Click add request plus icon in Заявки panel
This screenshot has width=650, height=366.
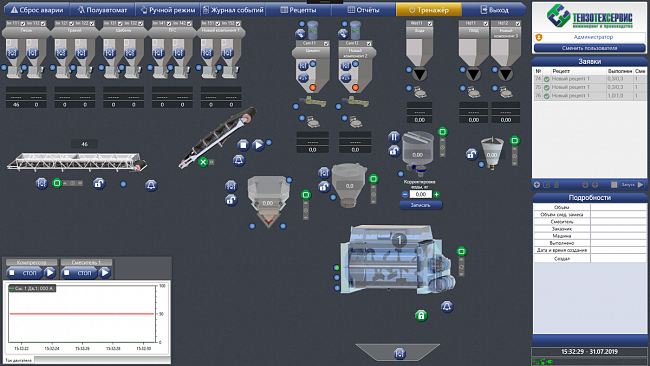point(537,185)
